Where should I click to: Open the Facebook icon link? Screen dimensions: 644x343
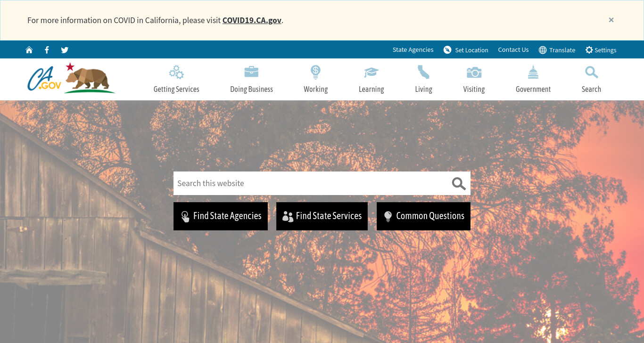point(47,50)
